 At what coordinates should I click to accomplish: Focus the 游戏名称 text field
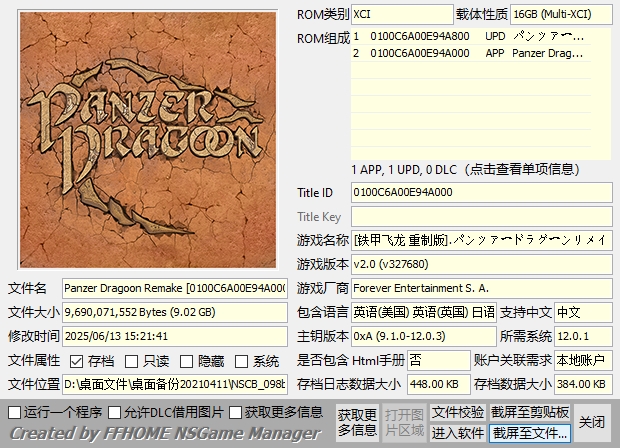(x=480, y=240)
